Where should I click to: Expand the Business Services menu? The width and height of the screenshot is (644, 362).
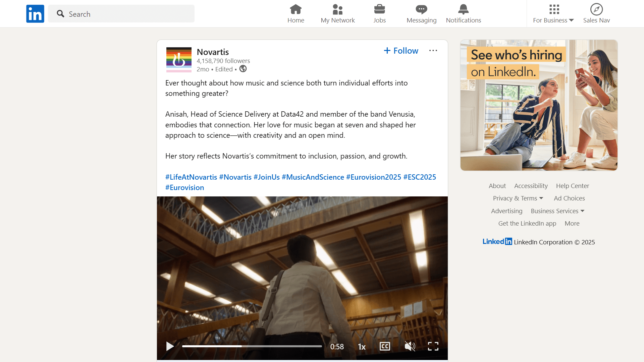557,211
